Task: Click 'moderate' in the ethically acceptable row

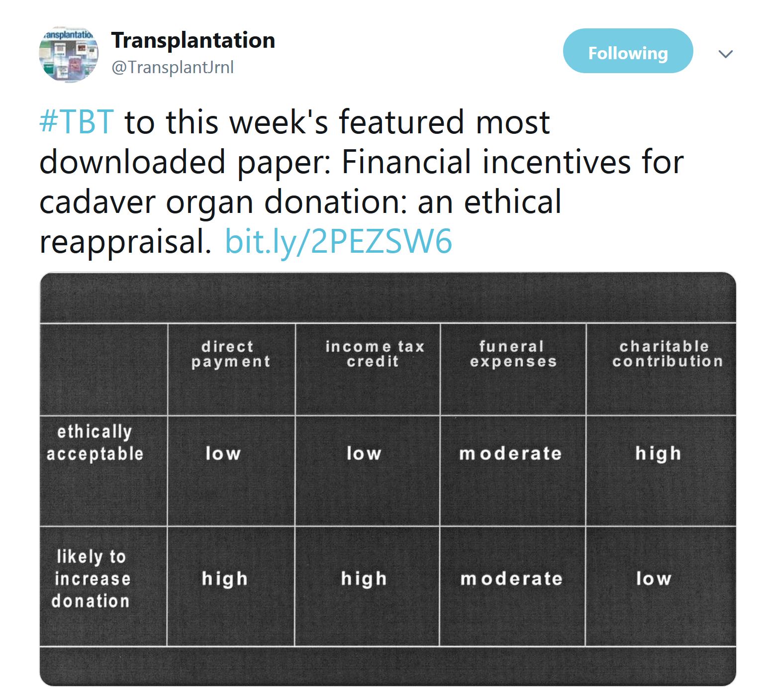Action: [510, 454]
